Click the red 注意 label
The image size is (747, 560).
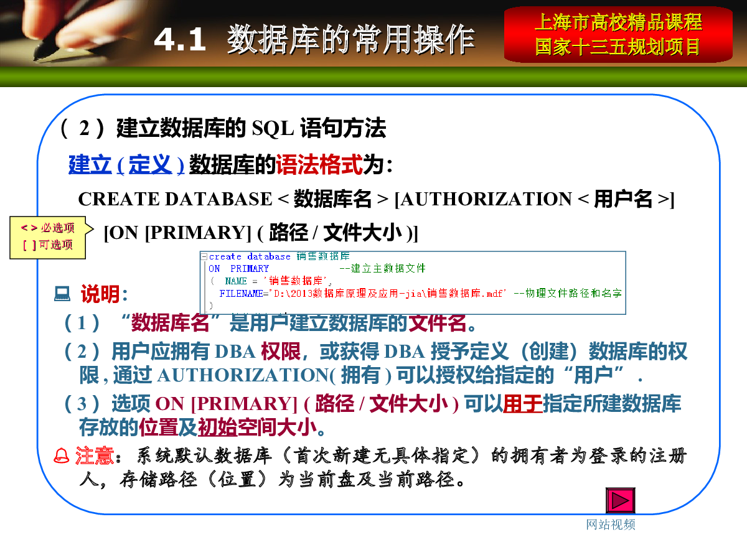click(x=94, y=457)
